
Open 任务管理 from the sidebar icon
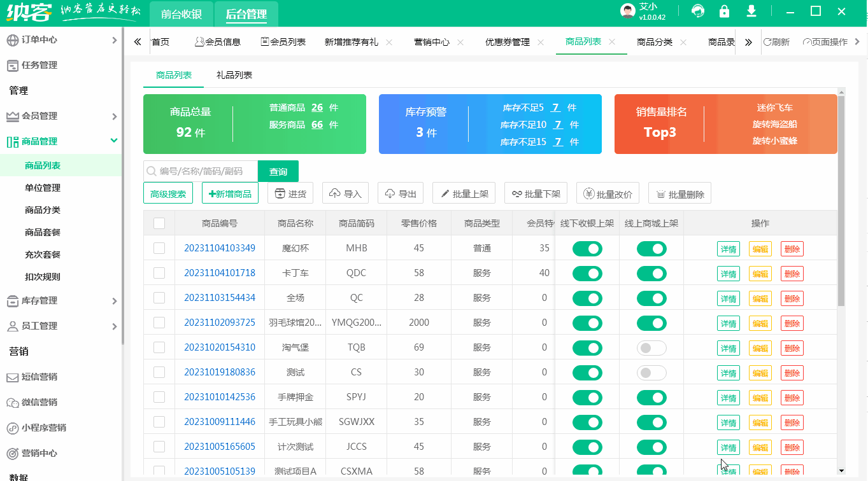pyautogui.click(x=14, y=64)
